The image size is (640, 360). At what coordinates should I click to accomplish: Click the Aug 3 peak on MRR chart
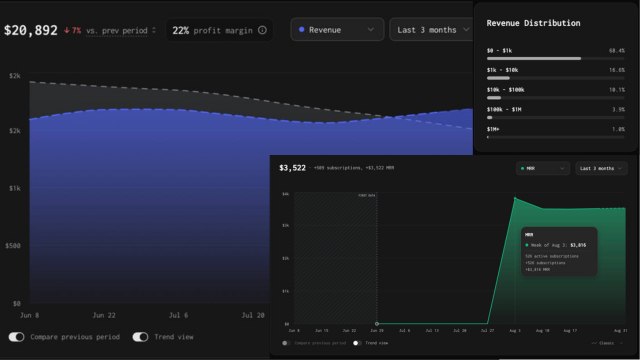pyautogui.click(x=515, y=198)
